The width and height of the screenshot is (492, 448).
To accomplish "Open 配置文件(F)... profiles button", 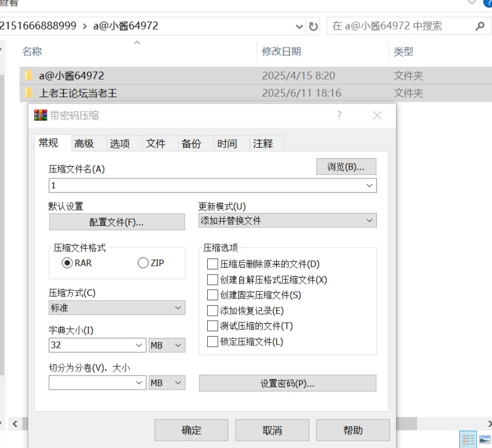I will pyautogui.click(x=117, y=222).
